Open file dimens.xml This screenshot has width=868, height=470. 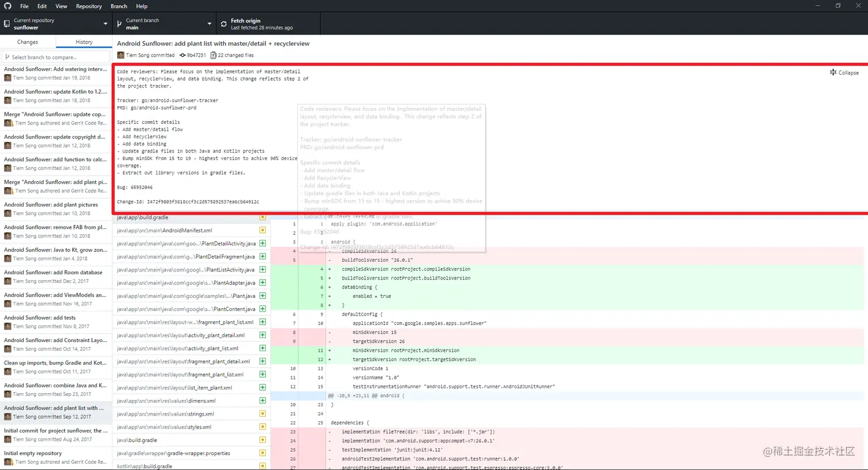point(191,401)
